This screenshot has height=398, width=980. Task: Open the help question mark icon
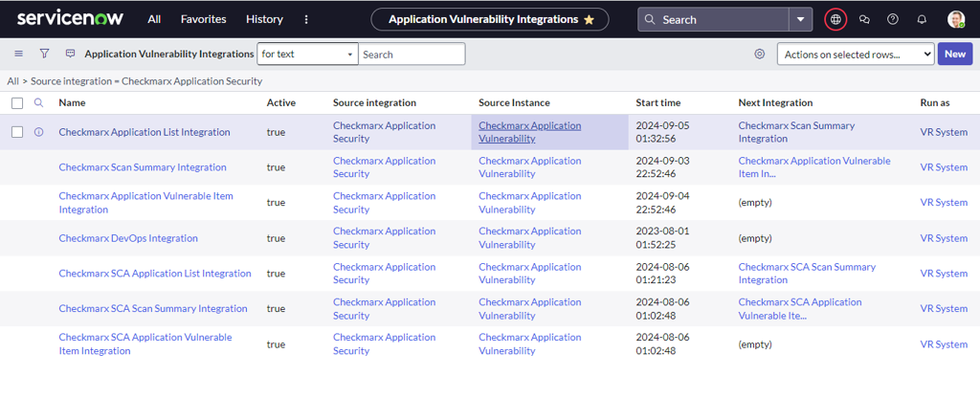click(893, 19)
